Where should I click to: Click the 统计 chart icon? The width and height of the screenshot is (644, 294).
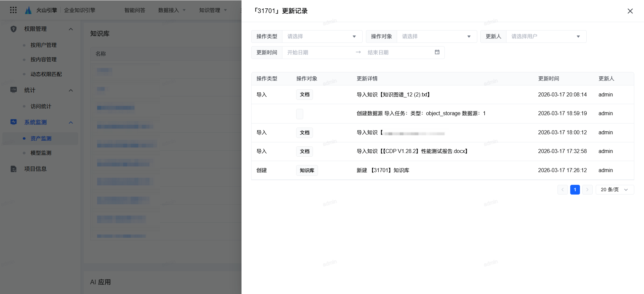coord(13,90)
